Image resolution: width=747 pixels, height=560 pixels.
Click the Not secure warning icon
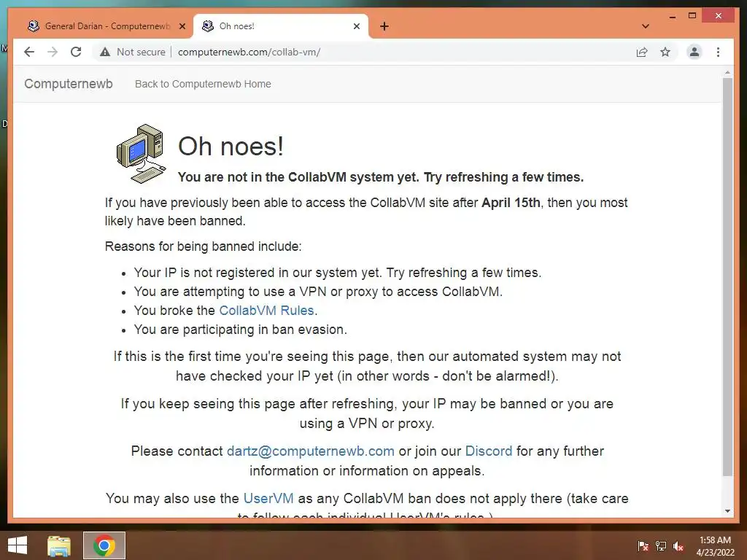105,52
